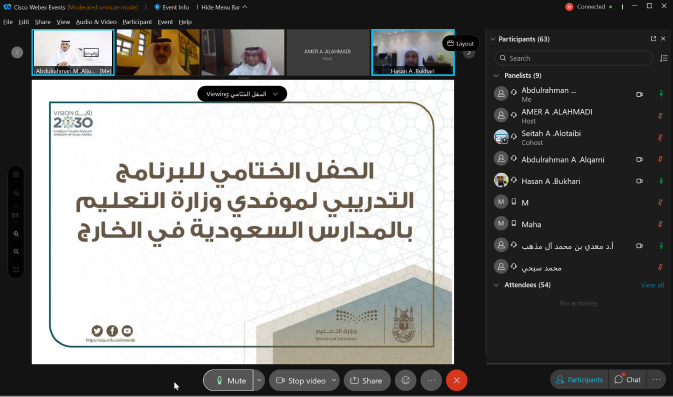Click thumbnail grid icon on left toolbar
The width and height of the screenshot is (673, 397).
point(16,174)
